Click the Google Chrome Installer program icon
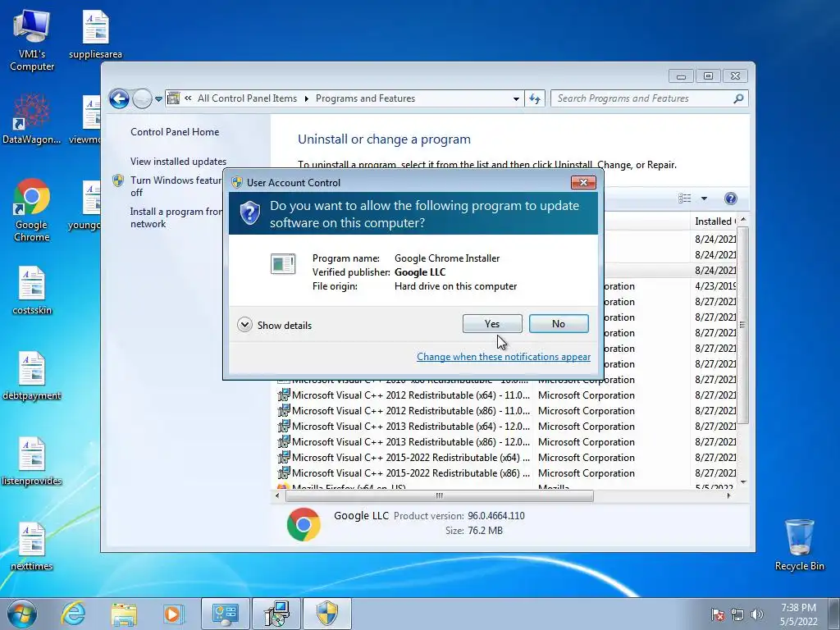Screen dimensions: 840x630 [283, 264]
